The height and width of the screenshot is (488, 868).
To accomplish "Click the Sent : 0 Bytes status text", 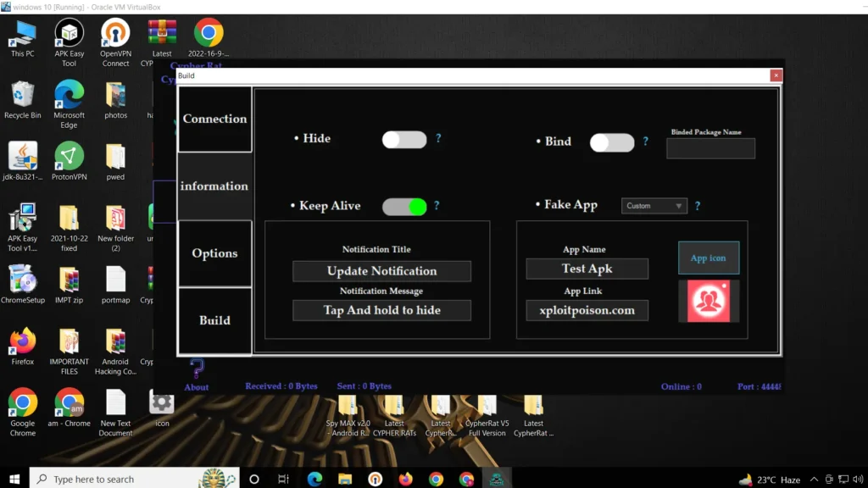I will pyautogui.click(x=364, y=386).
